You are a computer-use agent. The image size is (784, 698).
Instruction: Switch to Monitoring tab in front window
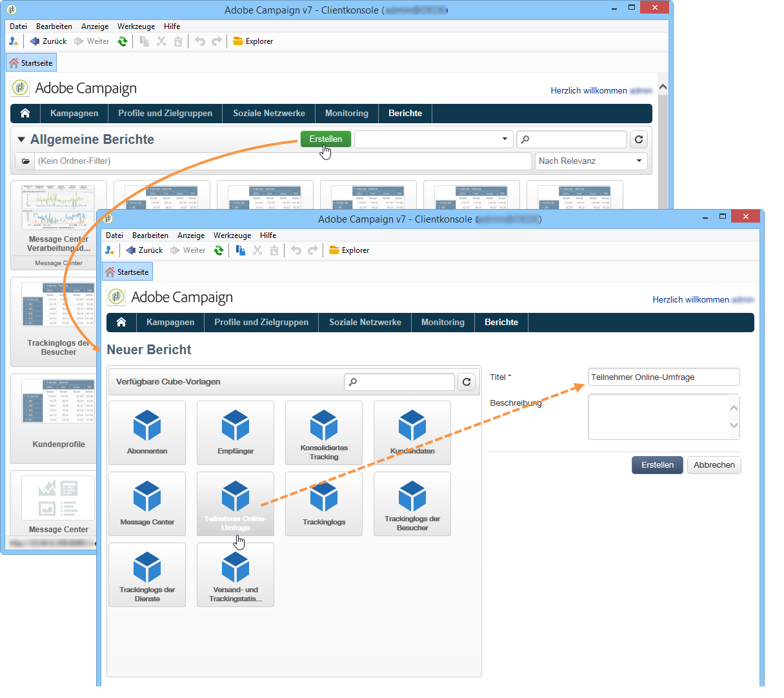pyautogui.click(x=443, y=322)
